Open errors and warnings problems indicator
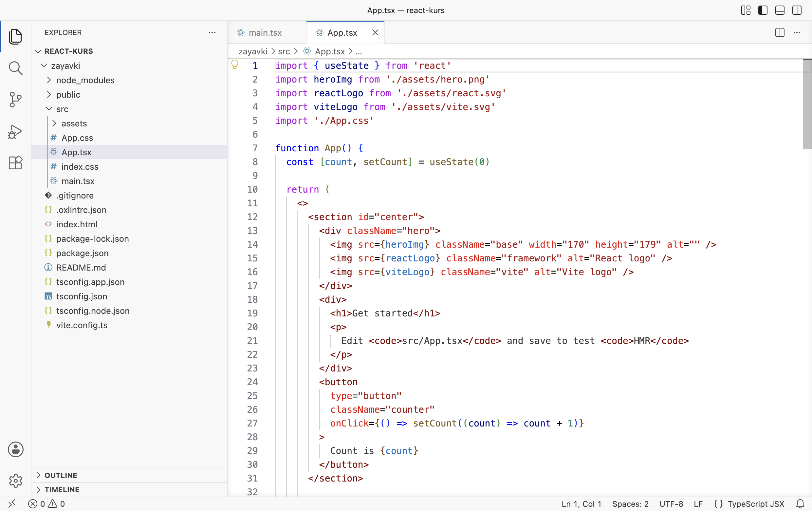The image size is (812, 511). click(46, 503)
